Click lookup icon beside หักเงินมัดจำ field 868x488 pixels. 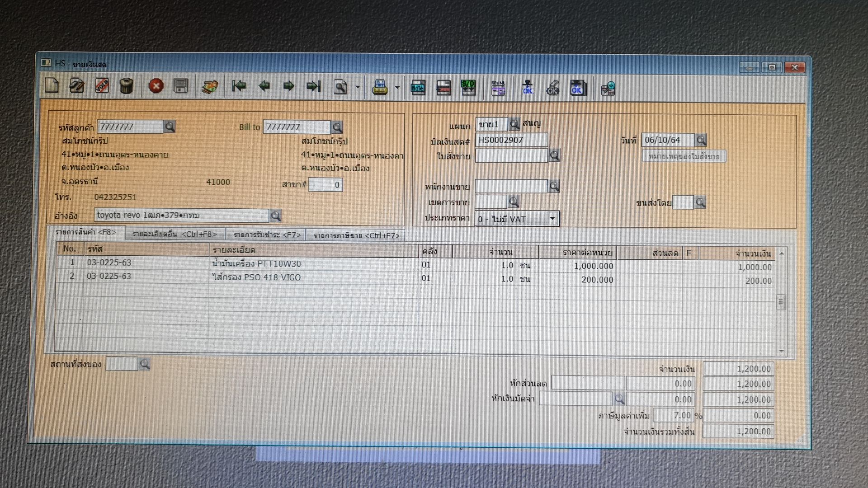(x=619, y=399)
